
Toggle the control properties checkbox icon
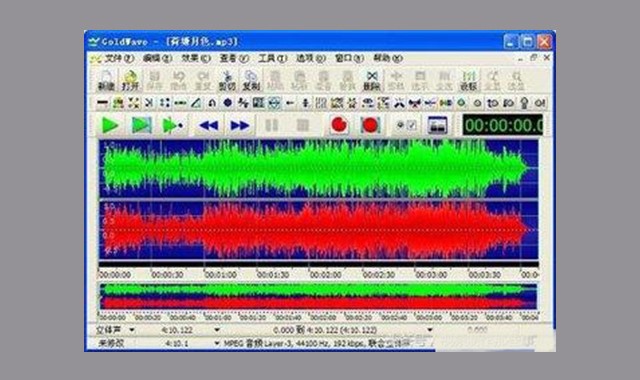pyautogui.click(x=407, y=125)
